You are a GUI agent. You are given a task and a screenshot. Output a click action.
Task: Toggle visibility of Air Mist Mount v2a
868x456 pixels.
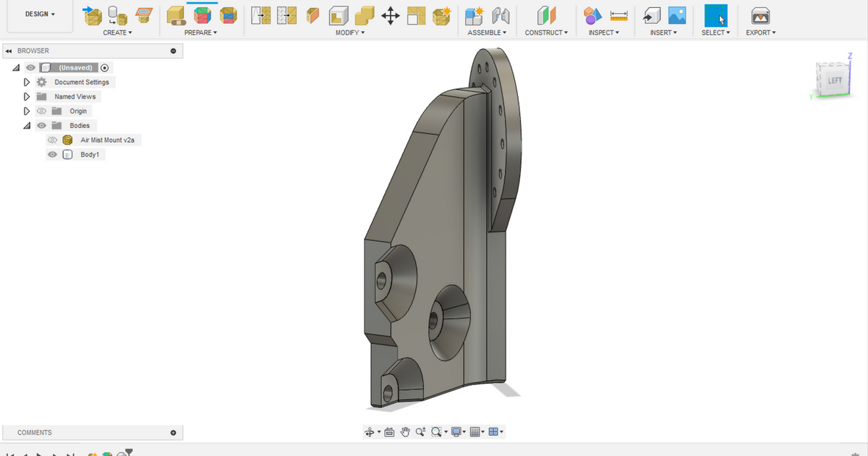[x=52, y=140]
